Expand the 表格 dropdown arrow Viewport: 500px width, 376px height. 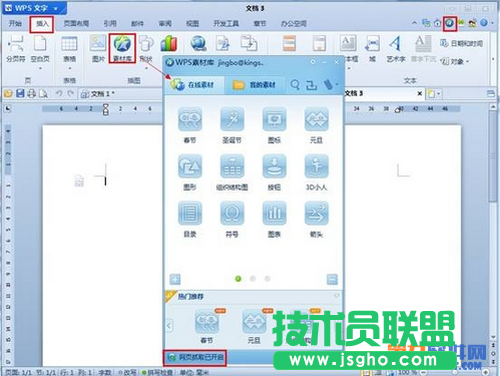[69, 68]
